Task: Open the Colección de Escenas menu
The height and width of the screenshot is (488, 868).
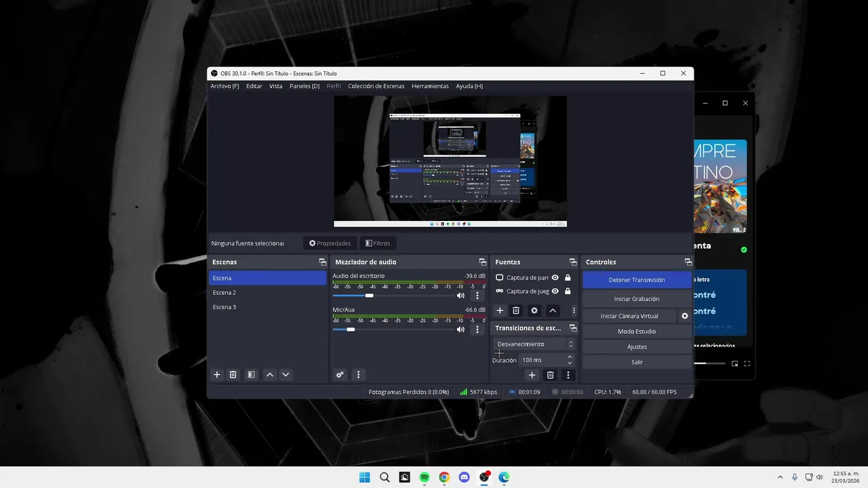Action: [376, 86]
